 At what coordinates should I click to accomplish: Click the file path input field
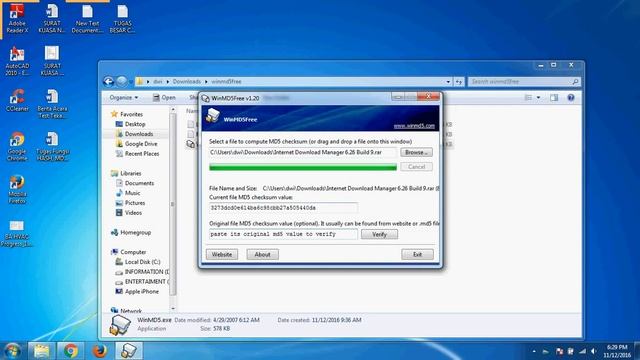point(302,152)
